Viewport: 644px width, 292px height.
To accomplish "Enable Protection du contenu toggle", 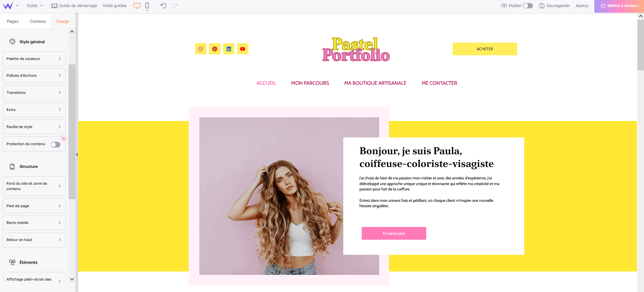I will [55, 144].
